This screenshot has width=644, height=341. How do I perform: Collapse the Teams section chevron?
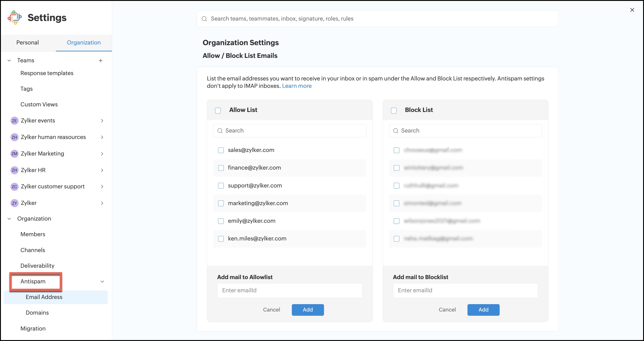pos(9,61)
